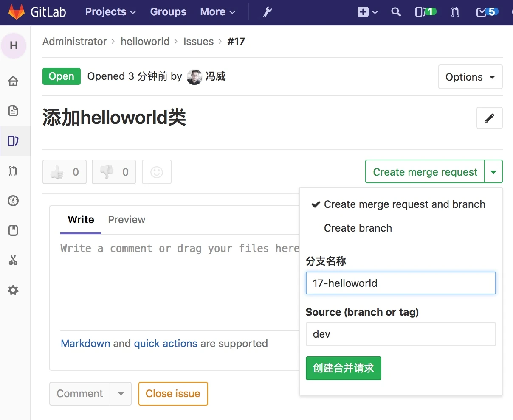Switch to the Preview tab

[127, 220]
